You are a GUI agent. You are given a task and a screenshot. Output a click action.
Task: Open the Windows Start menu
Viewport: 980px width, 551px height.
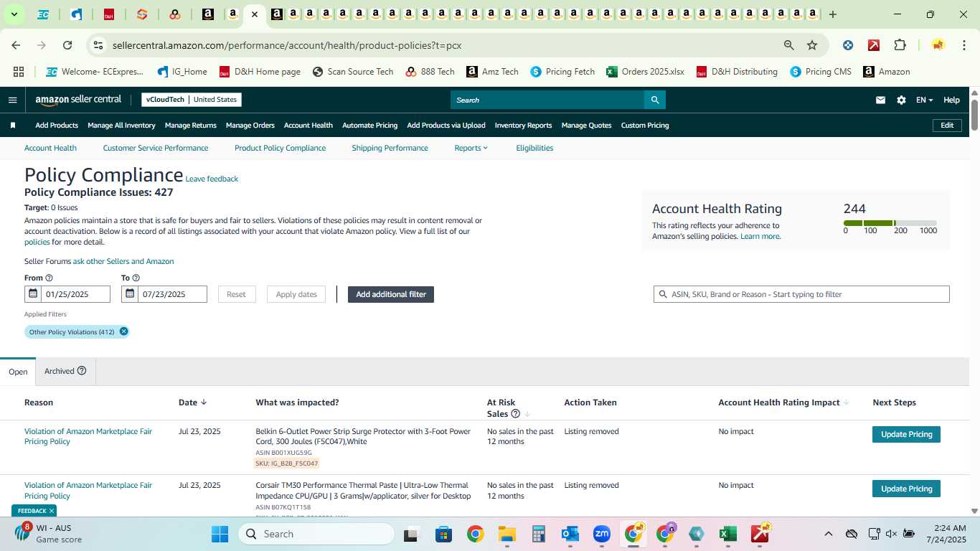pyautogui.click(x=220, y=534)
